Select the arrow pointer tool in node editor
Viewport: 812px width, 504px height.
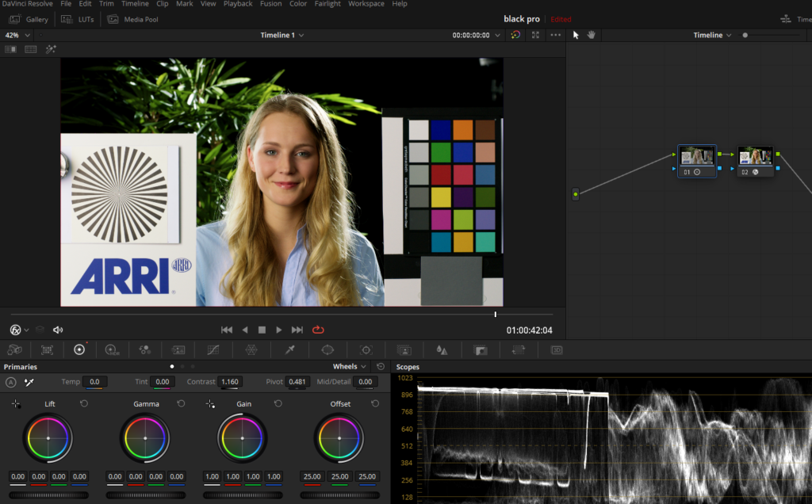pyautogui.click(x=576, y=35)
